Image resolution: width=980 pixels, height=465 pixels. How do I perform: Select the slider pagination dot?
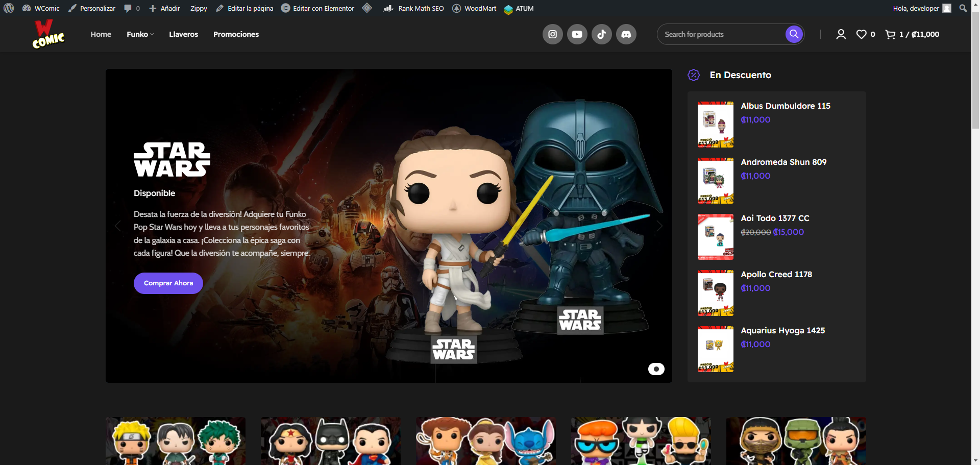click(x=656, y=369)
